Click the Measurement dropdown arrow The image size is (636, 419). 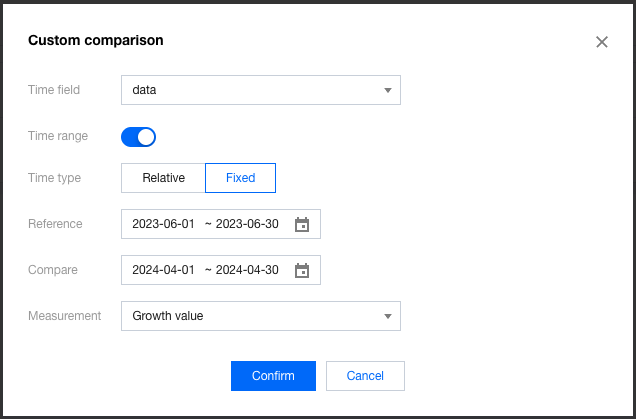[388, 317]
